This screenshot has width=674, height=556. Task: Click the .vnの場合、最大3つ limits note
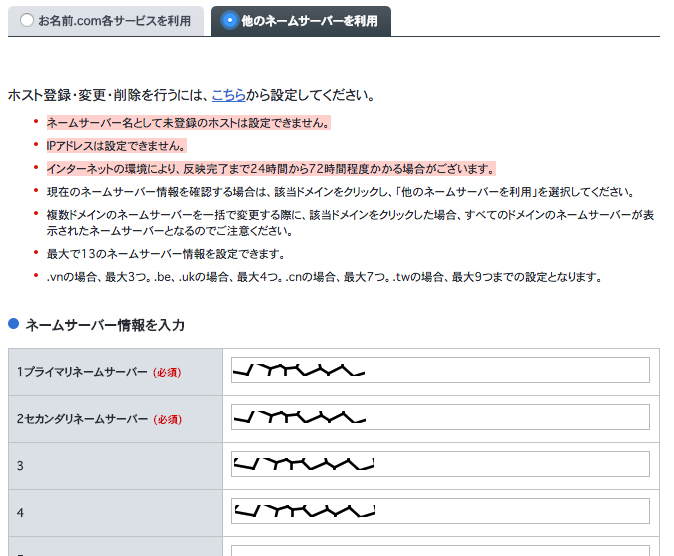324,277
